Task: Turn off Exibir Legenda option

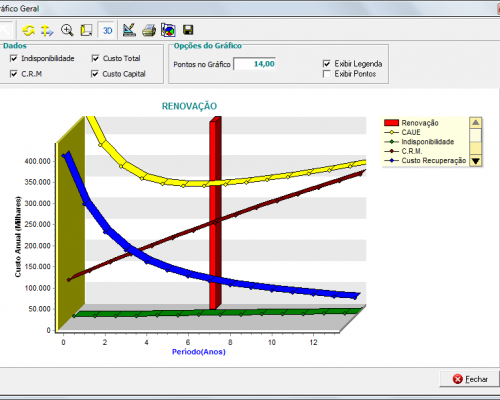Action: tap(327, 64)
